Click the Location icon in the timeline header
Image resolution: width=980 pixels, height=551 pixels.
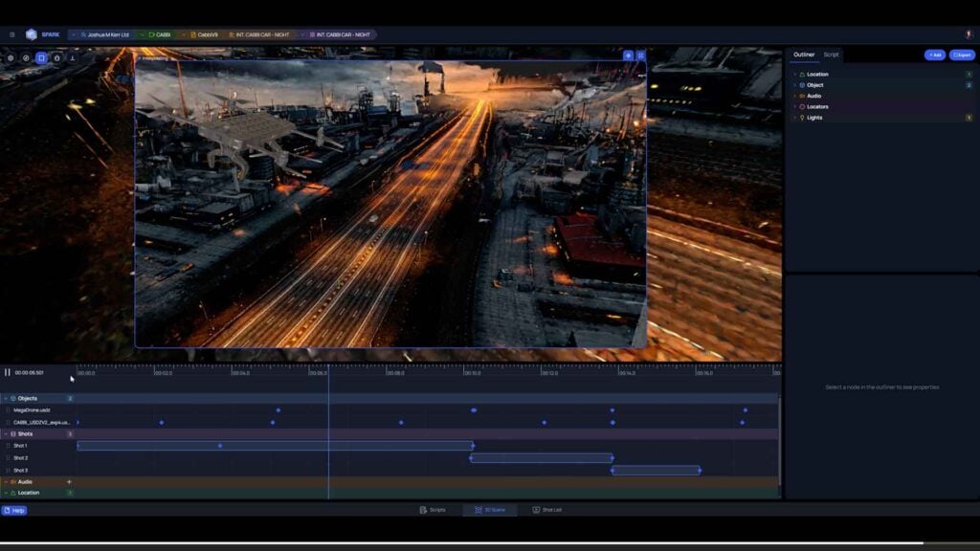13,493
